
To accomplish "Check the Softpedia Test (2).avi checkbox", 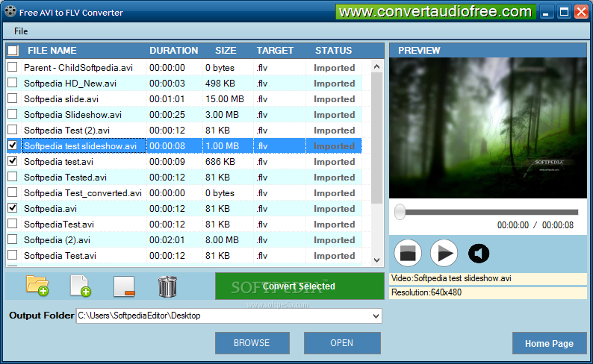I will pyautogui.click(x=13, y=130).
